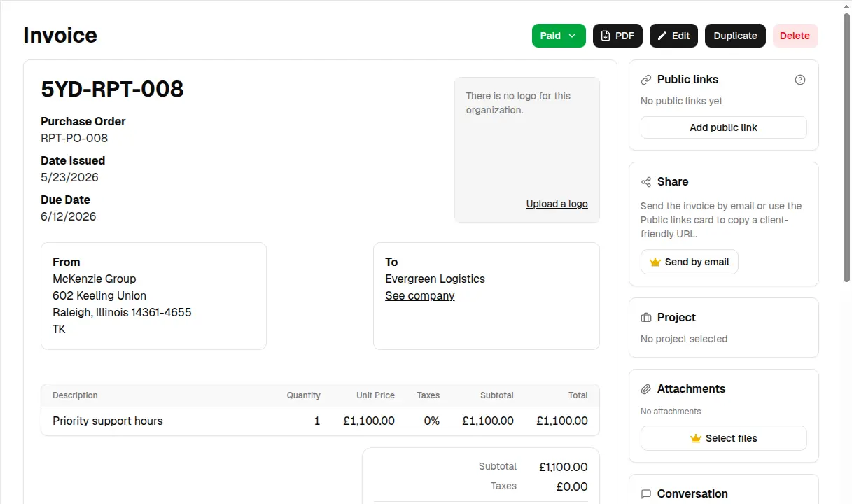Viewport: 852px width, 504px height.
Task: Click the Evergreen Logistics recipient name
Action: 435,279
